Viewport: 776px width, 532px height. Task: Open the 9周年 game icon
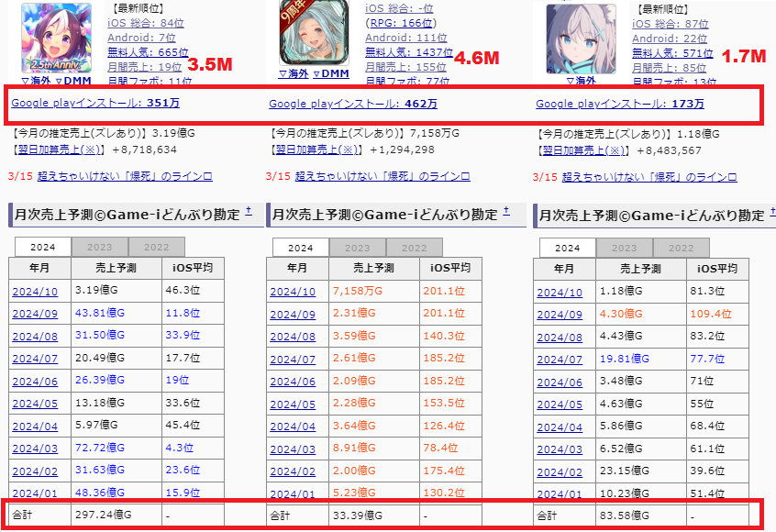[314, 33]
